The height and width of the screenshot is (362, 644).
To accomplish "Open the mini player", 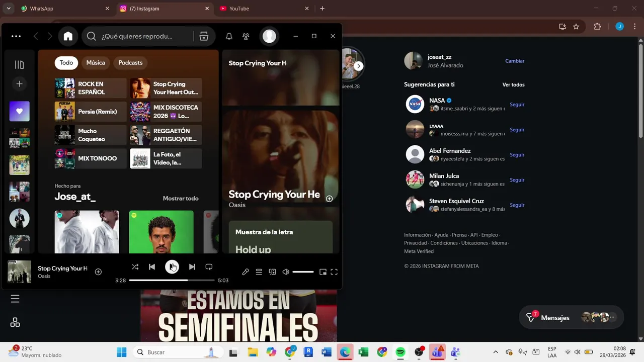I will pyautogui.click(x=323, y=272).
